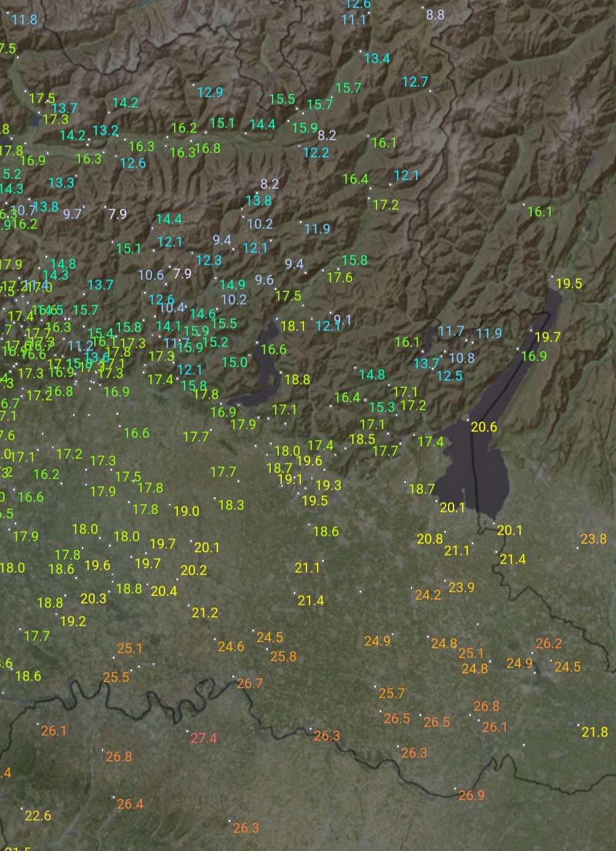Click the 20.3 station value

pos(94,599)
